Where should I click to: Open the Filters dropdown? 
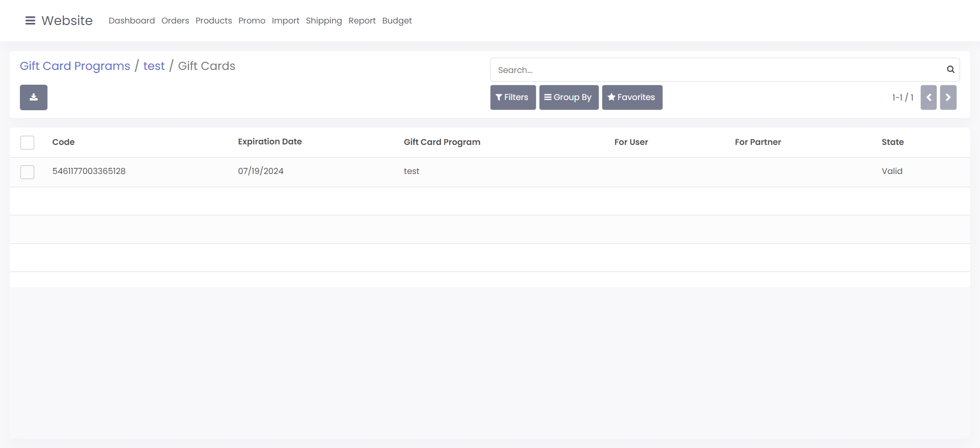(512, 97)
